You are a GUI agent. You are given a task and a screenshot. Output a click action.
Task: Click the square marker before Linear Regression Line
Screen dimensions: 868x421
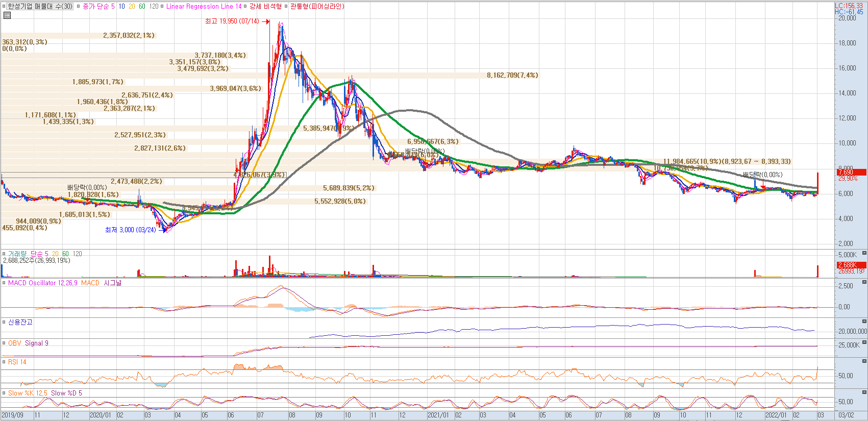[162, 7]
